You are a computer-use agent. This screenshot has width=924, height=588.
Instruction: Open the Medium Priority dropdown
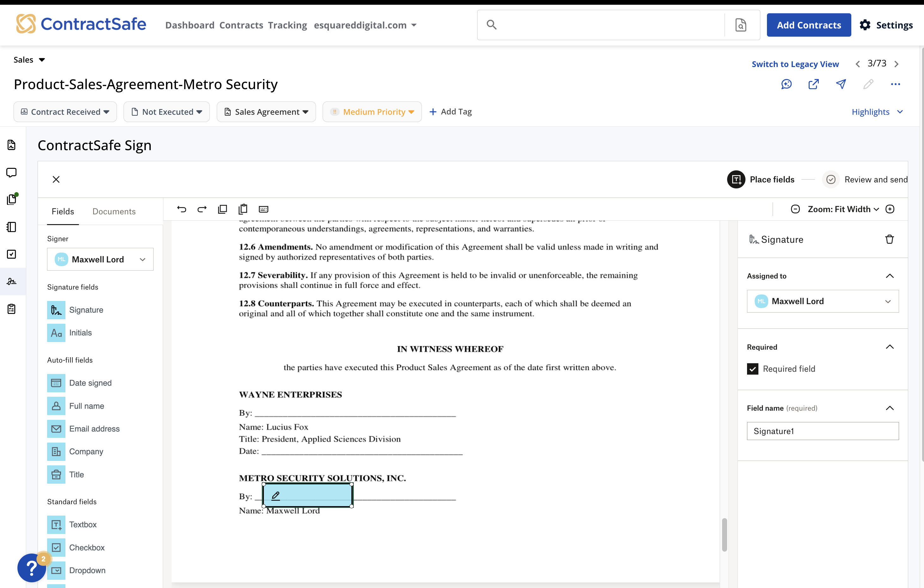(x=372, y=112)
